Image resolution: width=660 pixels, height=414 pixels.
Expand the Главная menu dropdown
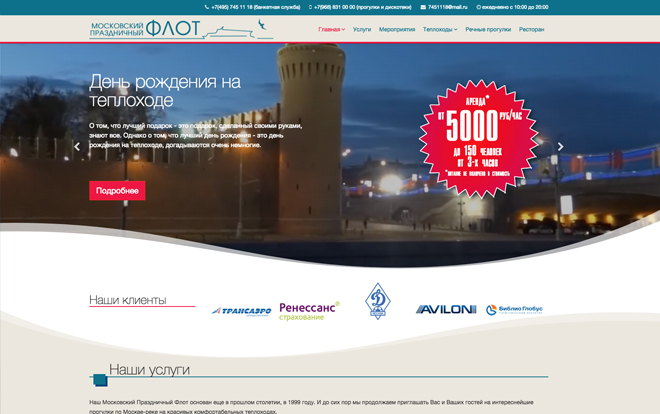click(332, 29)
